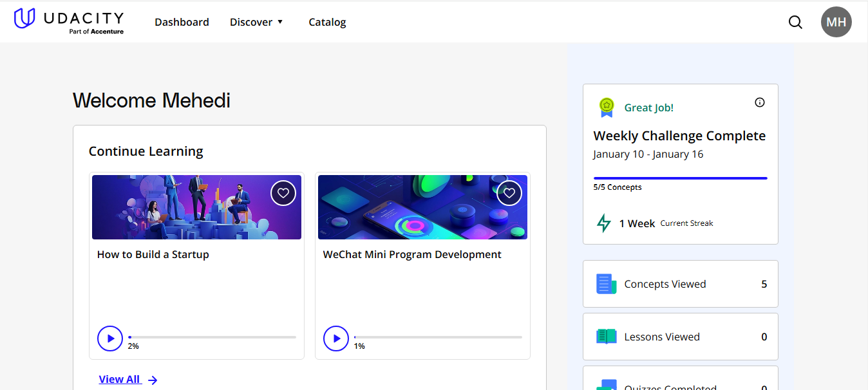Click the 5/5 Concepts label
The height and width of the screenshot is (390, 868).
coord(618,187)
